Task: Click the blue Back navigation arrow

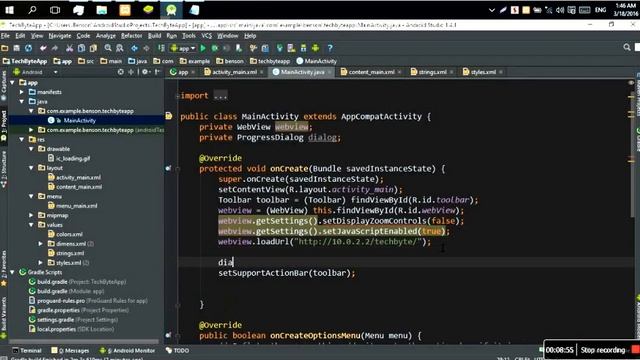Action: [x=134, y=48]
